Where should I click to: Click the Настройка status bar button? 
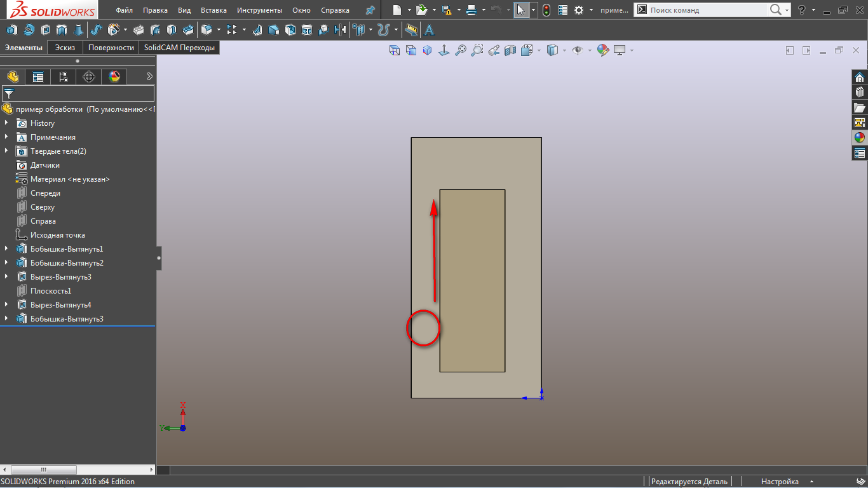click(x=780, y=482)
